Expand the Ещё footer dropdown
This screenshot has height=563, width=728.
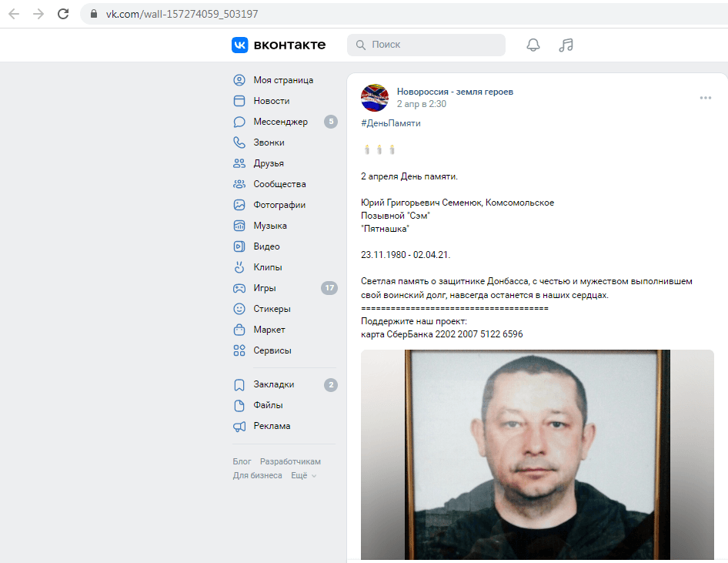click(304, 476)
